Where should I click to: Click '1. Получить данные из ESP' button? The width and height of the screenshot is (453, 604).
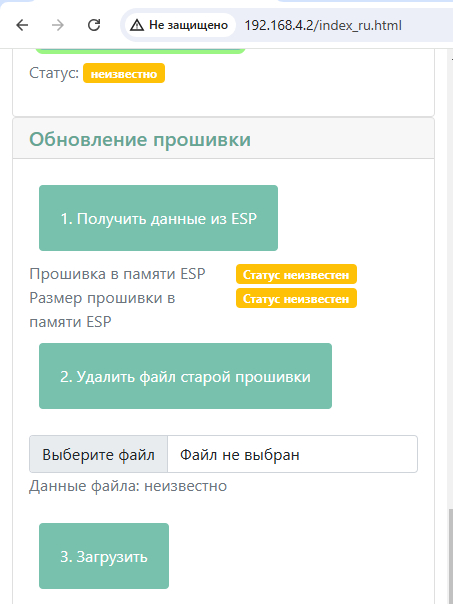[x=158, y=218]
